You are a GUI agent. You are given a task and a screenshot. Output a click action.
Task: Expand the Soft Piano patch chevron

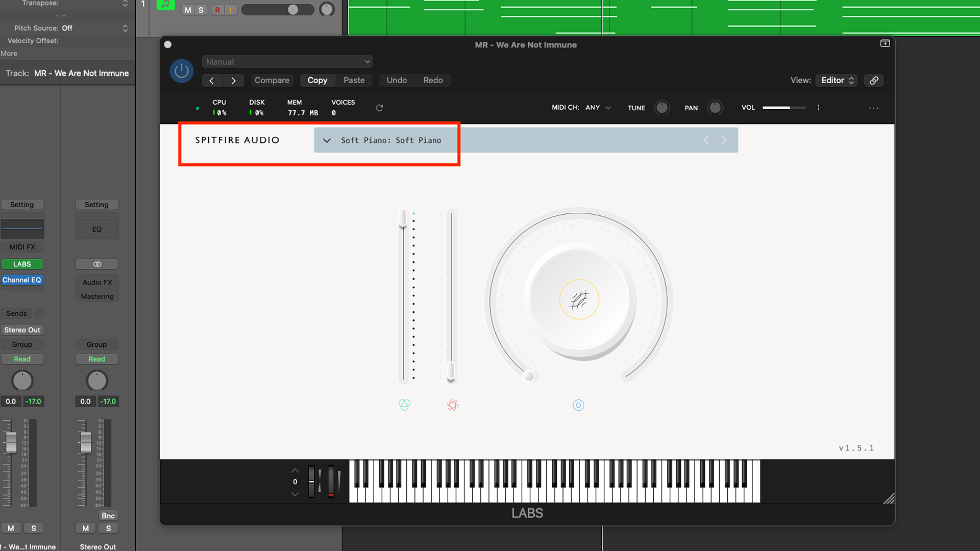tap(327, 140)
